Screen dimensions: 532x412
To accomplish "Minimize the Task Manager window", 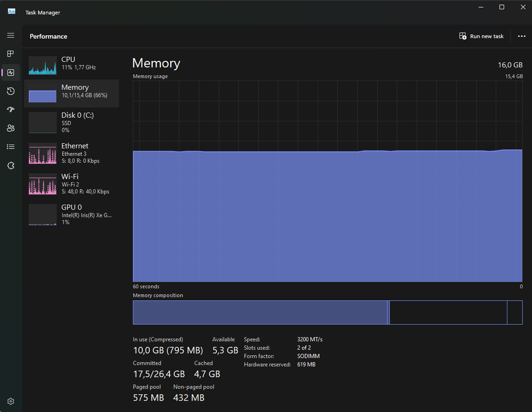I will click(481, 7).
